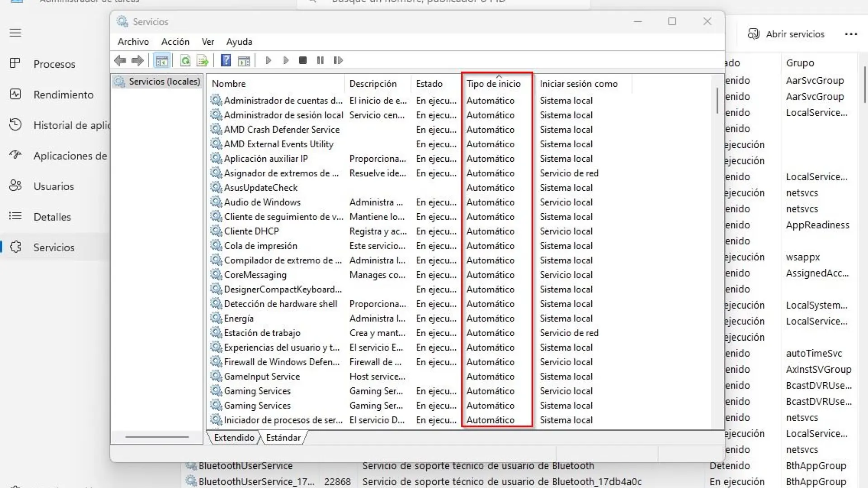This screenshot has width=868, height=488.
Task: Open the Archivo menu
Action: (133, 42)
